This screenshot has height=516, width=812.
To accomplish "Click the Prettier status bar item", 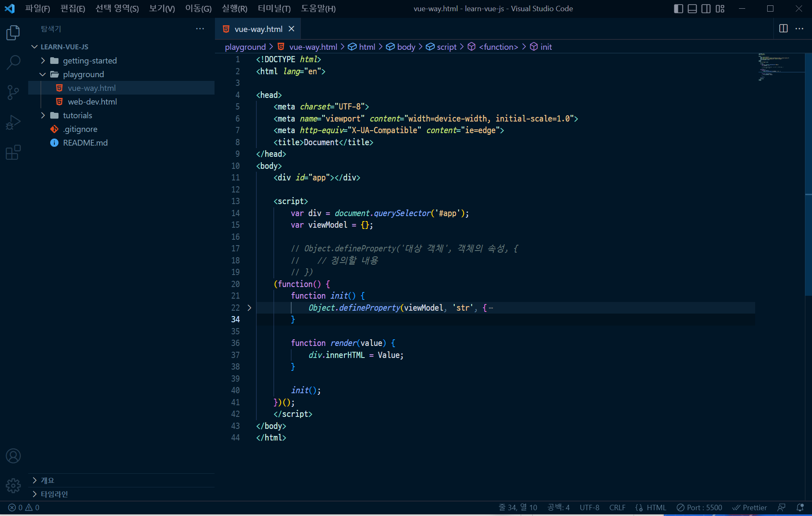I will pyautogui.click(x=750, y=507).
